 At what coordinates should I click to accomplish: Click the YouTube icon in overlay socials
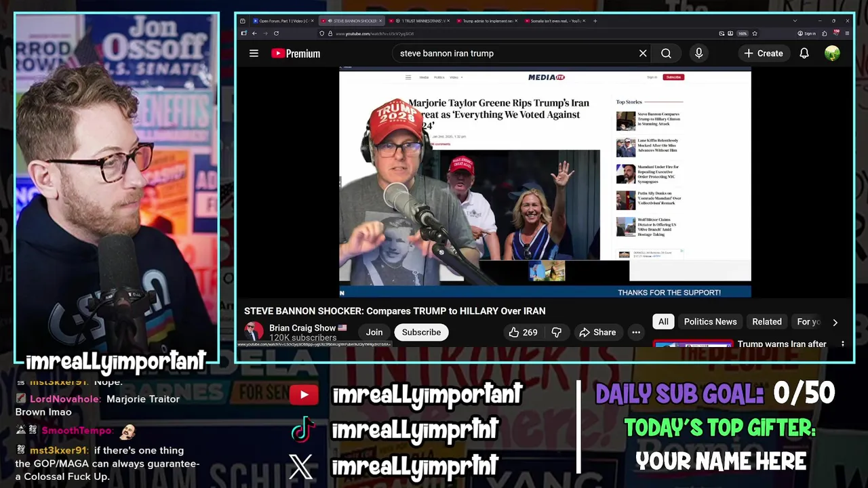[304, 395]
